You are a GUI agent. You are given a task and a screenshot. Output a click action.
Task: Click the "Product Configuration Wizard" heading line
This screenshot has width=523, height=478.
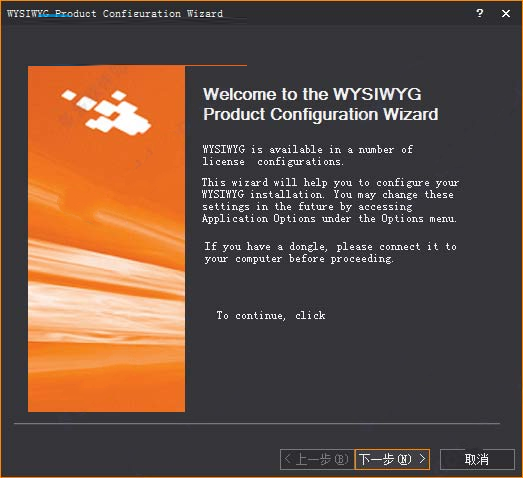(321, 114)
